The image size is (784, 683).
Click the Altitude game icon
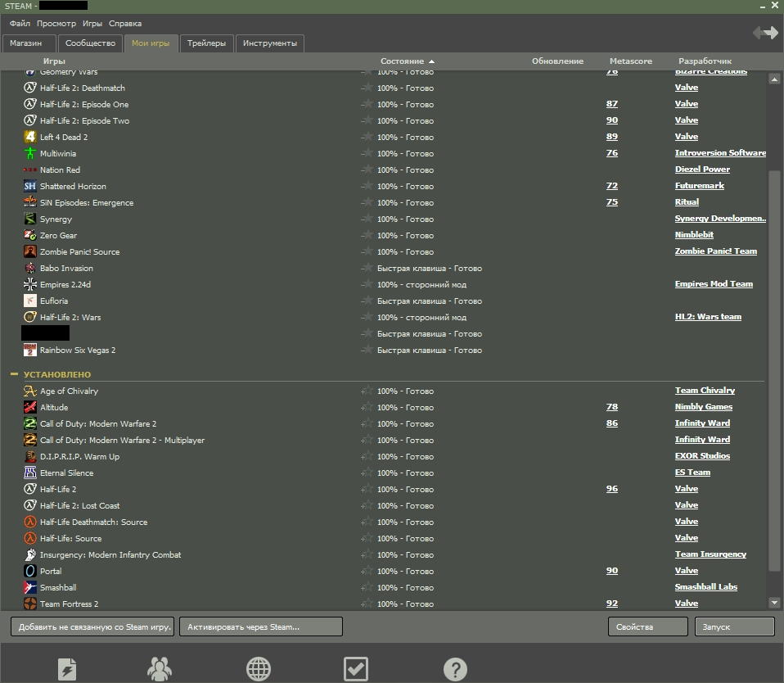pyautogui.click(x=30, y=407)
